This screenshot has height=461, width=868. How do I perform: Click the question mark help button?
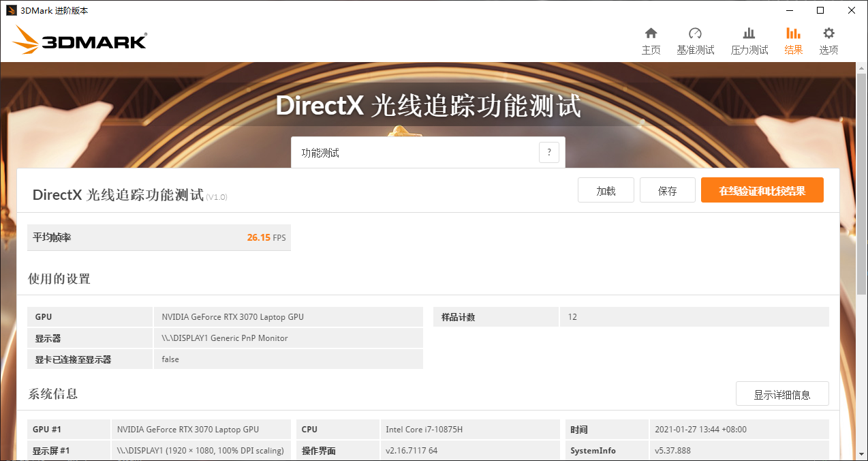pos(549,153)
